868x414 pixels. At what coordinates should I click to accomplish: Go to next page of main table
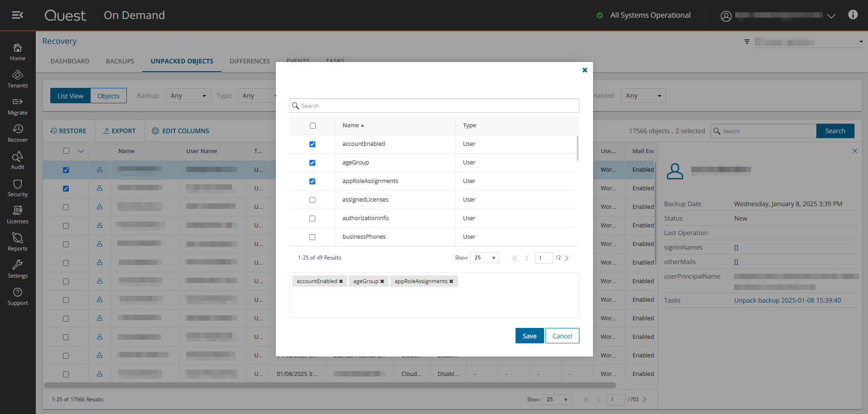pyautogui.click(x=645, y=400)
